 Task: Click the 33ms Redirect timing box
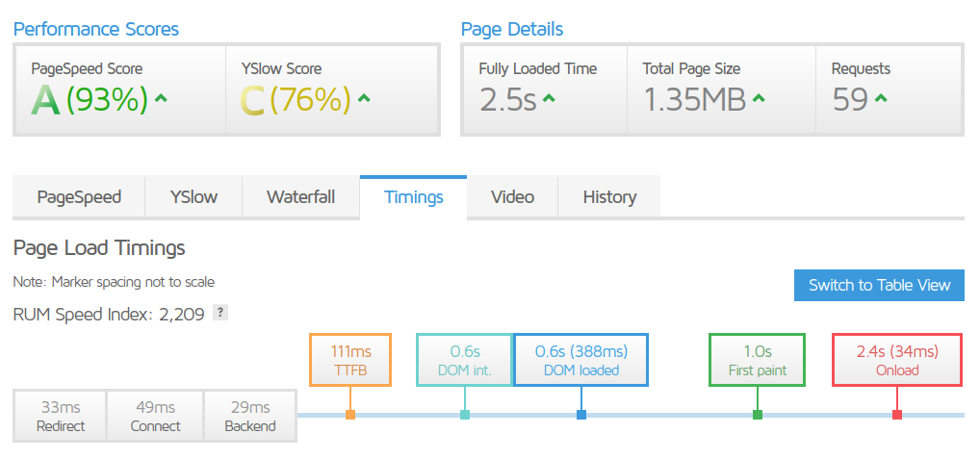tap(60, 416)
